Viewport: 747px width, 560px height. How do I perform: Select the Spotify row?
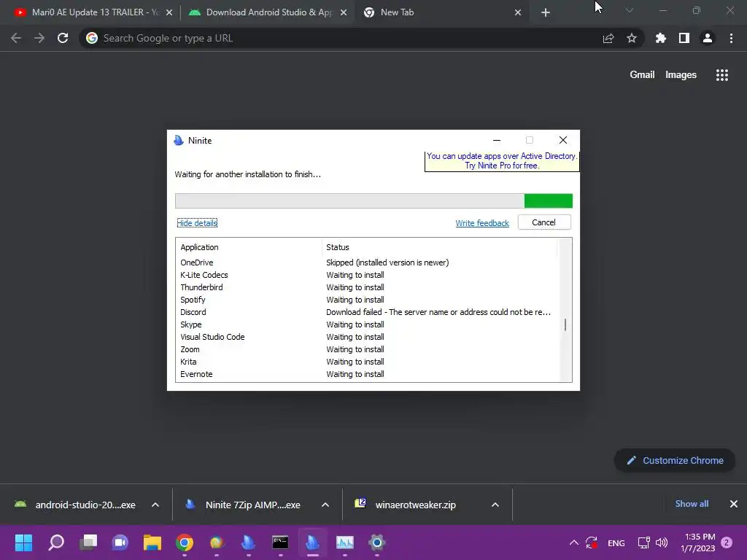pos(367,300)
